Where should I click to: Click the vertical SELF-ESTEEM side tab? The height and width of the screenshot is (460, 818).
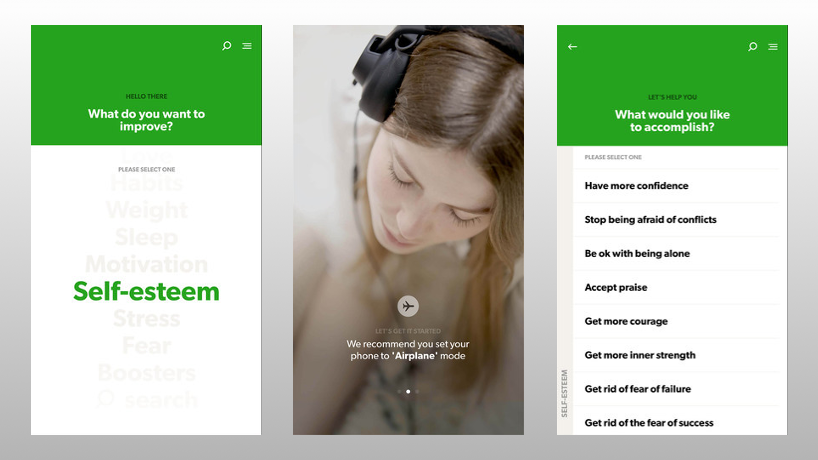point(564,393)
